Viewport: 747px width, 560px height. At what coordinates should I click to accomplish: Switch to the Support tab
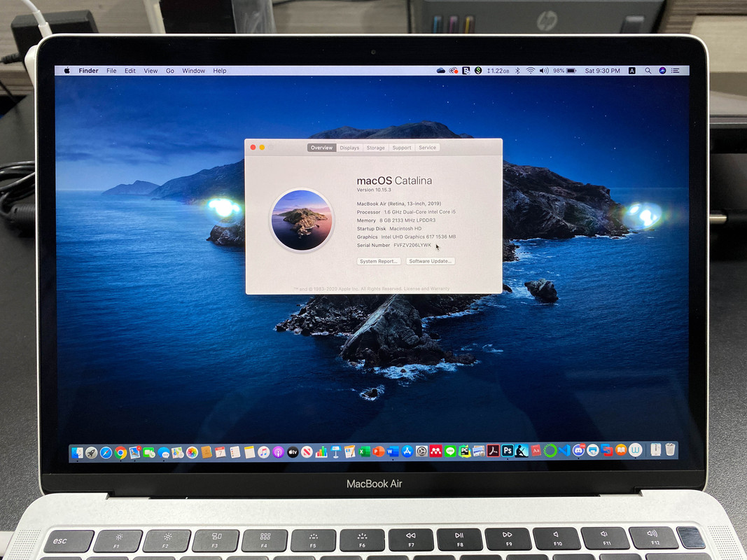click(x=402, y=148)
